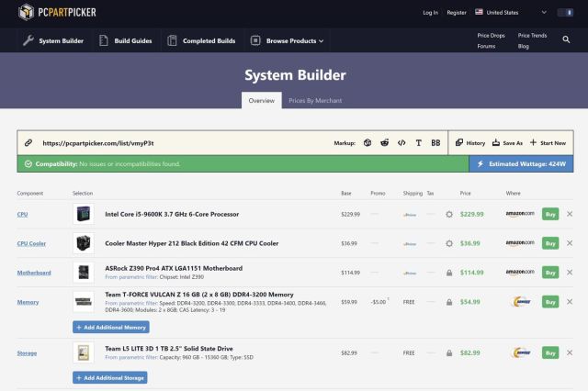Remove the Memory from list

[x=570, y=301]
